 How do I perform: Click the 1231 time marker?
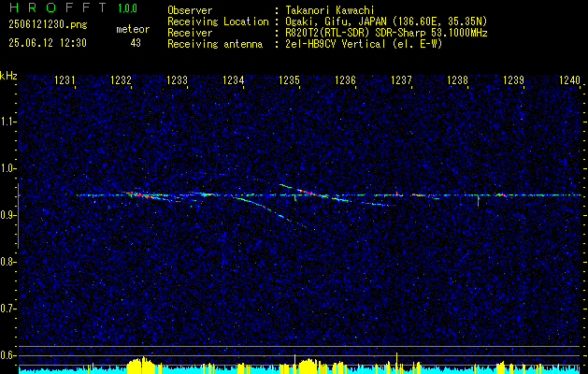click(65, 79)
